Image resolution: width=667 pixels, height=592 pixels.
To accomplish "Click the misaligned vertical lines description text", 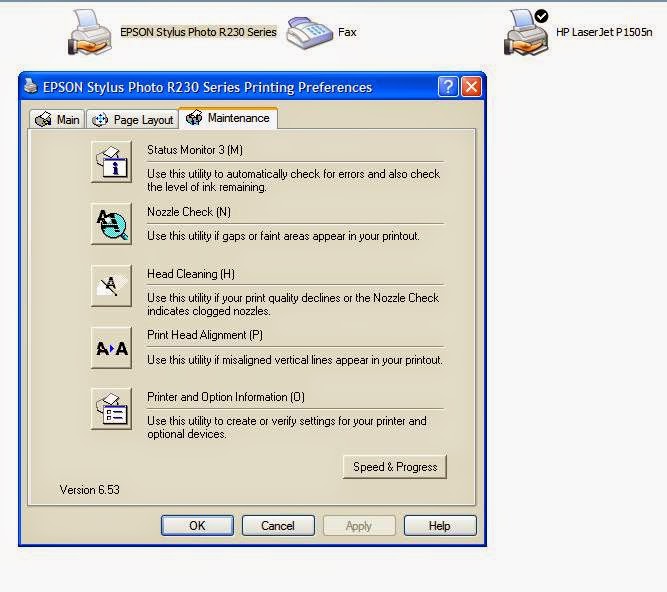I will [x=295, y=360].
